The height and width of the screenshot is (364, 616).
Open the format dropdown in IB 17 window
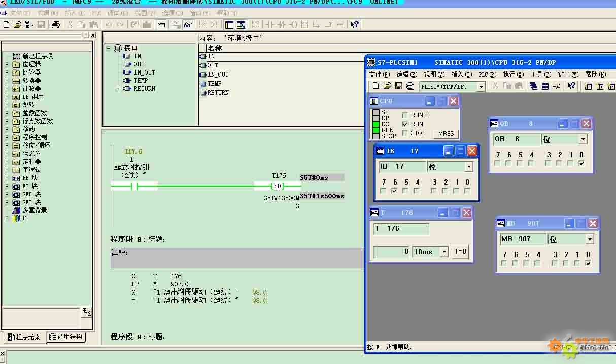(469, 167)
